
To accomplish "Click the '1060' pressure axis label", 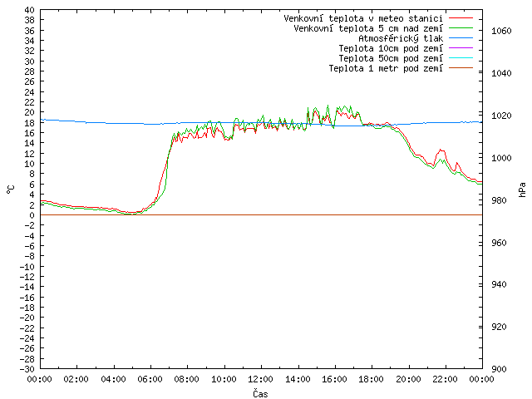I will click(501, 31).
